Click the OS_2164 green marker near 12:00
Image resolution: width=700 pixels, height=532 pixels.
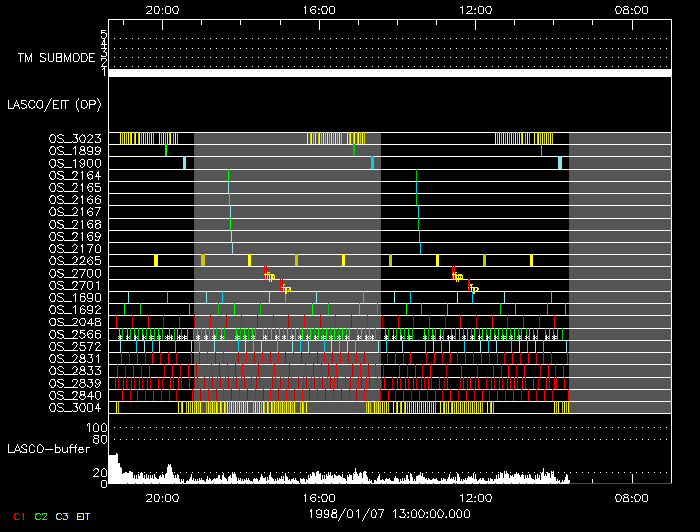[417, 175]
